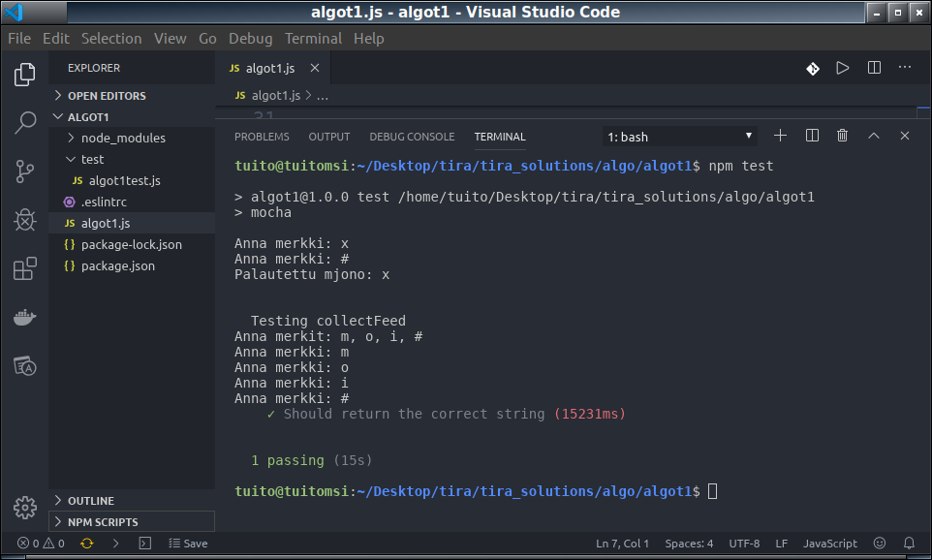Image resolution: width=932 pixels, height=560 pixels.
Task: Open the editor More Actions ellipsis
Action: point(905,67)
